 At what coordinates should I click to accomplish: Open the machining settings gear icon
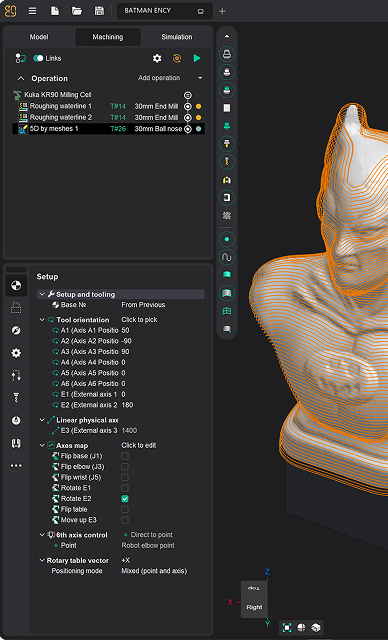pos(157,58)
